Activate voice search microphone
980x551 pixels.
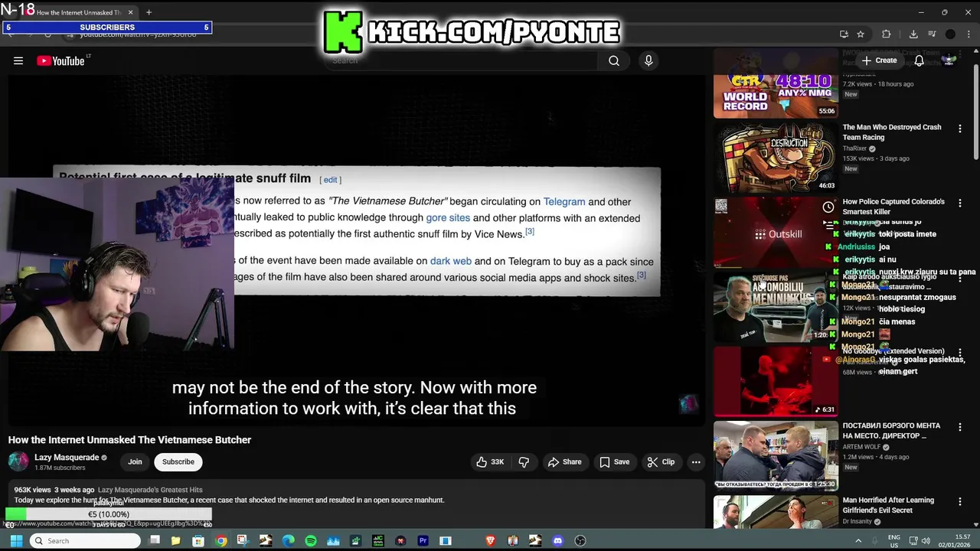[x=648, y=61]
